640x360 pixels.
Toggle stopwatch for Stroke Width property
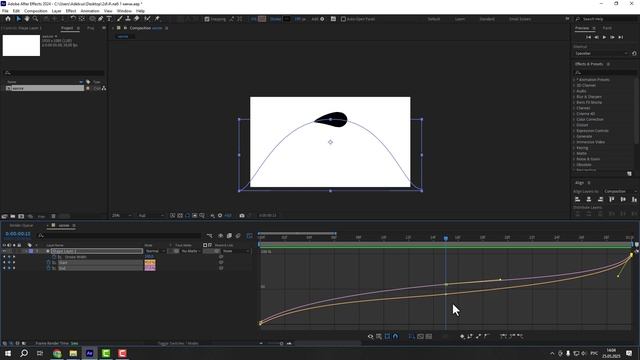point(54,257)
